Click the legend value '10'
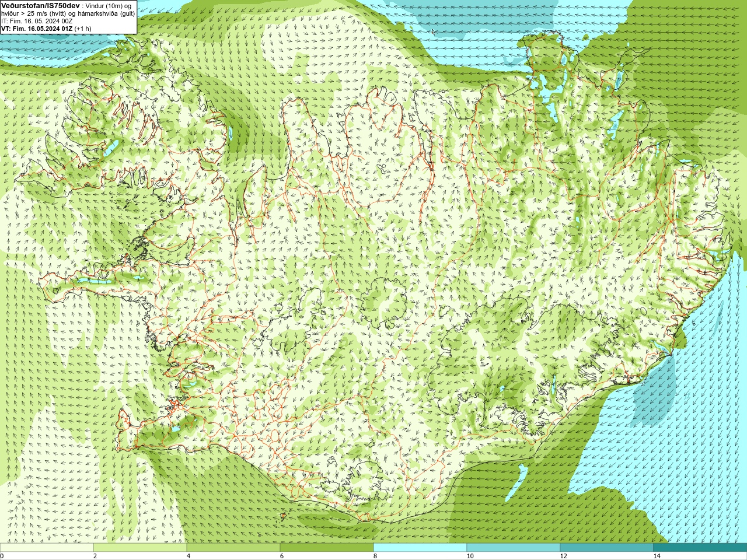The image size is (747, 560). (470, 556)
